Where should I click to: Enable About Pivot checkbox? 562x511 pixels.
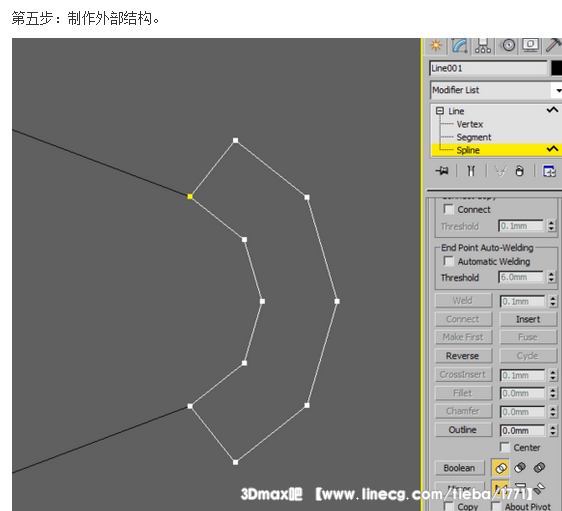click(496, 506)
